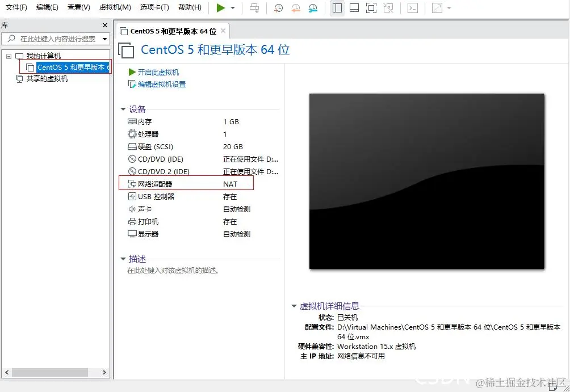Click the library horizontal scrollbar left arrow

click(x=7, y=372)
